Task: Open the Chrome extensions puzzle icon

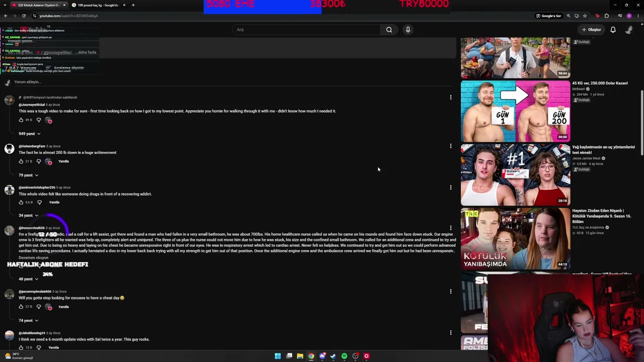Action: [x=607, y=16]
